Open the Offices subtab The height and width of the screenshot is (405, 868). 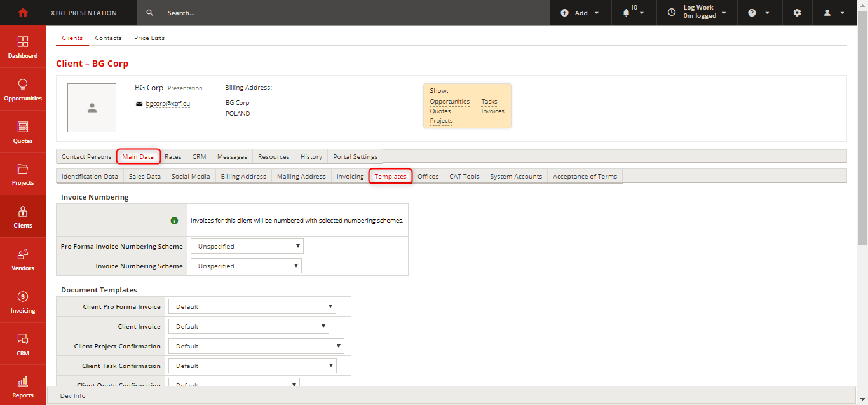point(428,176)
